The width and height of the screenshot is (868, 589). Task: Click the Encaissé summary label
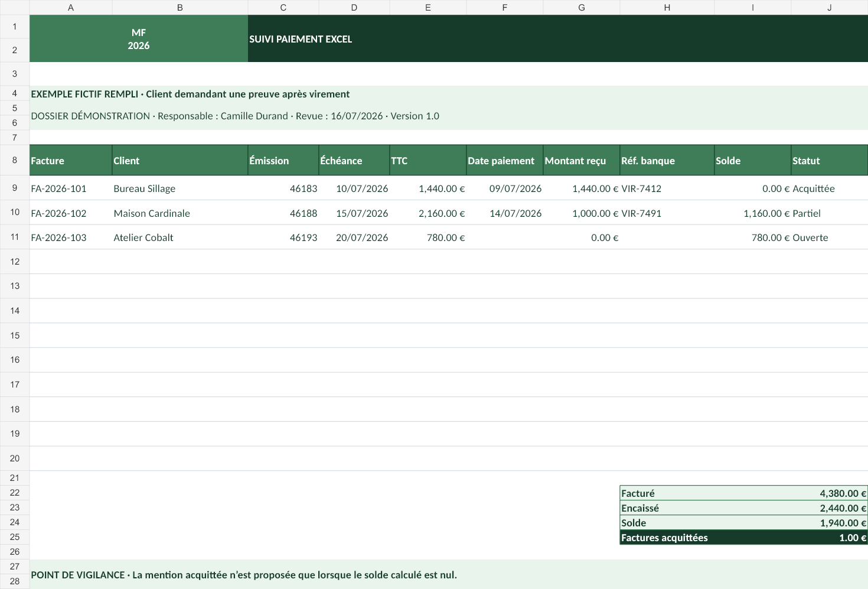(640, 508)
